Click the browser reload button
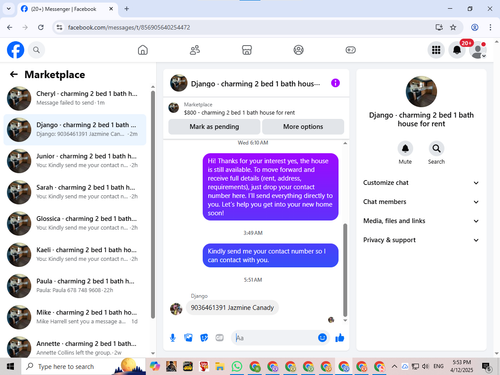 [41, 27]
